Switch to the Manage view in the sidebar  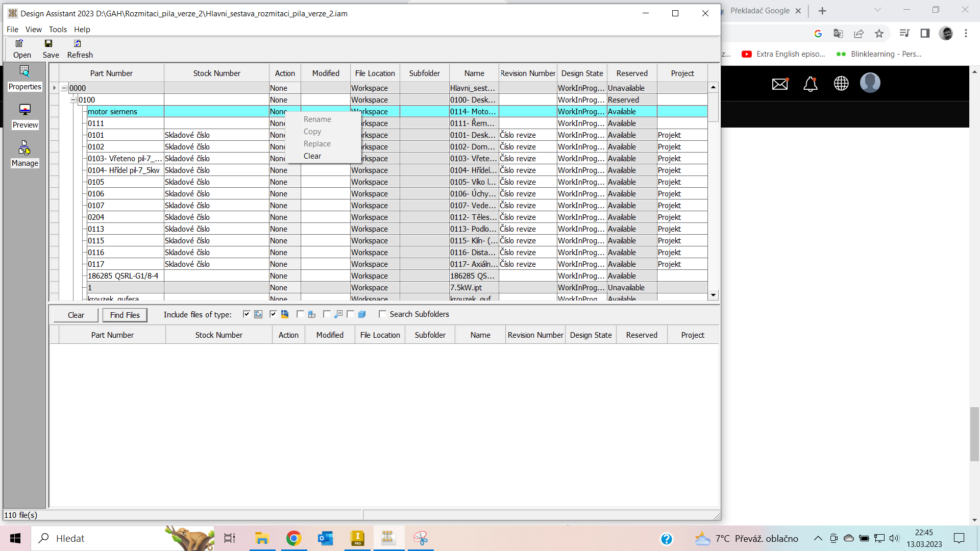24,155
